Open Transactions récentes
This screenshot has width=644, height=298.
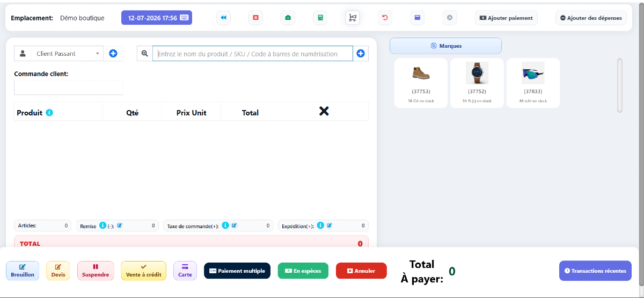595,271
